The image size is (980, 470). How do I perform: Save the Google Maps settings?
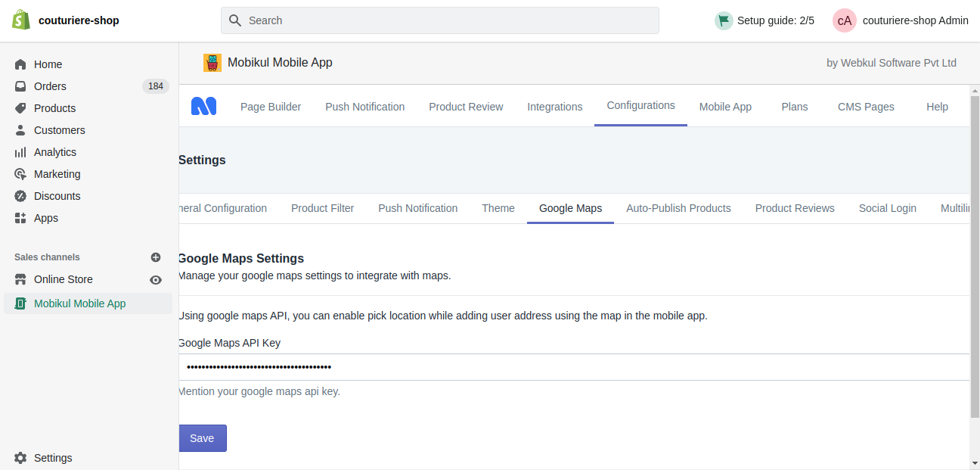tap(203, 438)
